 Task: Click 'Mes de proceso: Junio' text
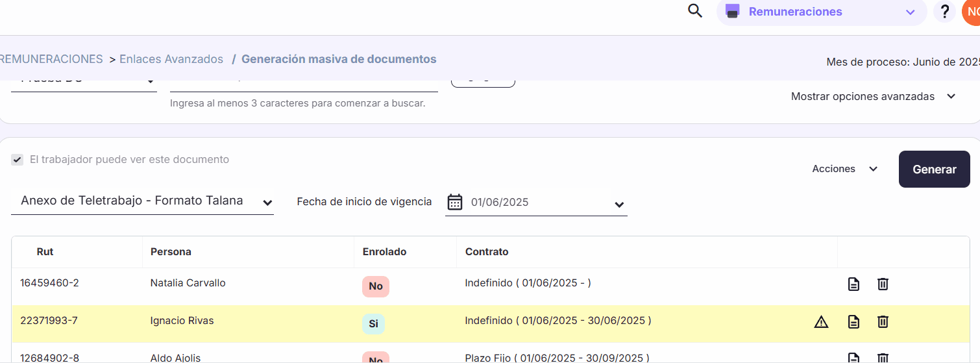point(903,62)
